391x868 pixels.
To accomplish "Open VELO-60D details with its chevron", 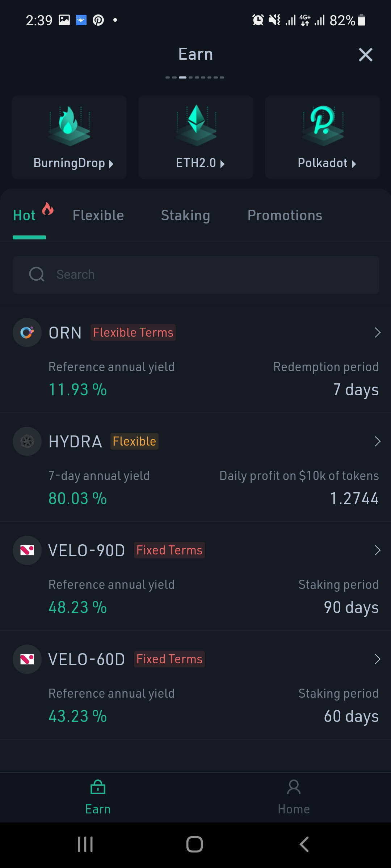I will (x=377, y=659).
